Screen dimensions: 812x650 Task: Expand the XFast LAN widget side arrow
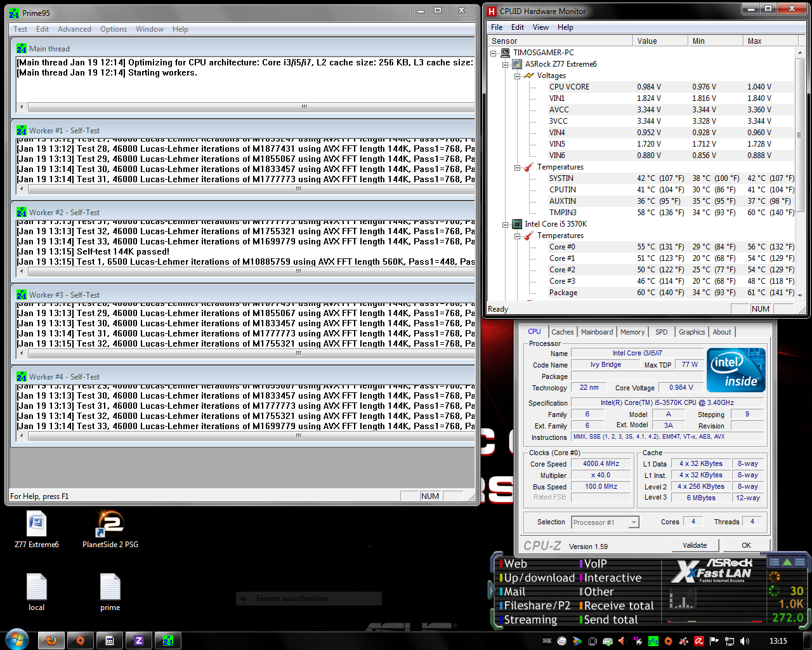(491, 590)
